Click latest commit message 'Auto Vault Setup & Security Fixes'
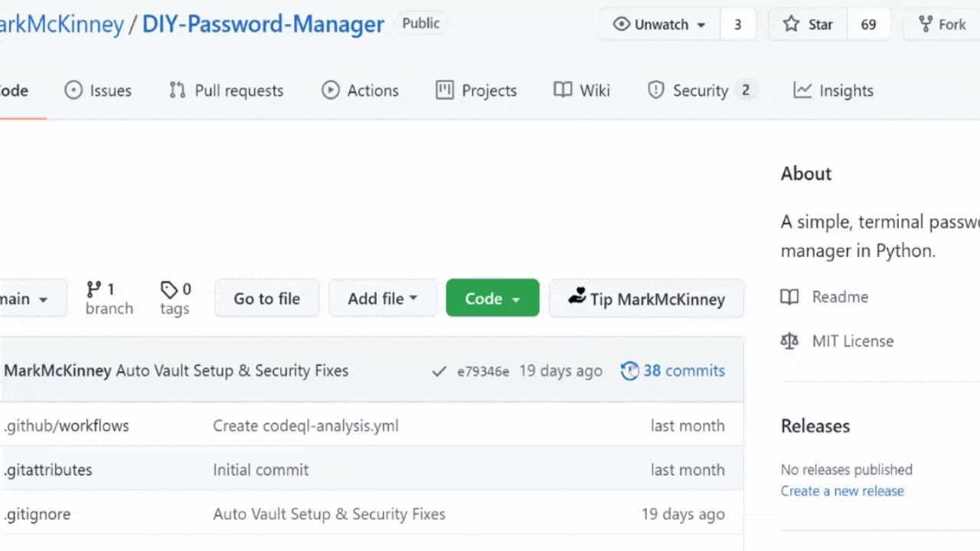 (232, 371)
